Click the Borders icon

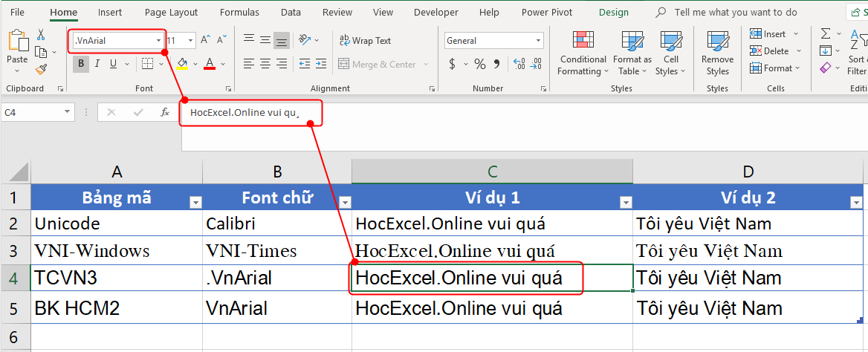point(147,64)
